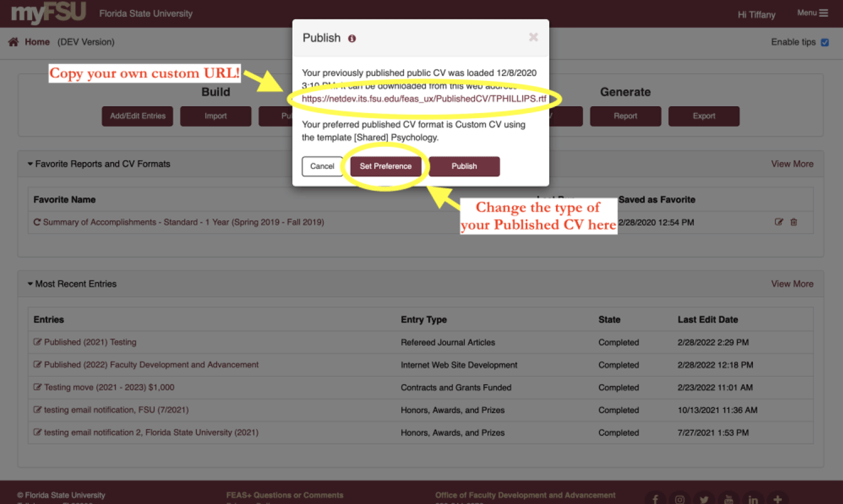Open the hamburger Menu at top right
The height and width of the screenshot is (504, 843).
(824, 12)
